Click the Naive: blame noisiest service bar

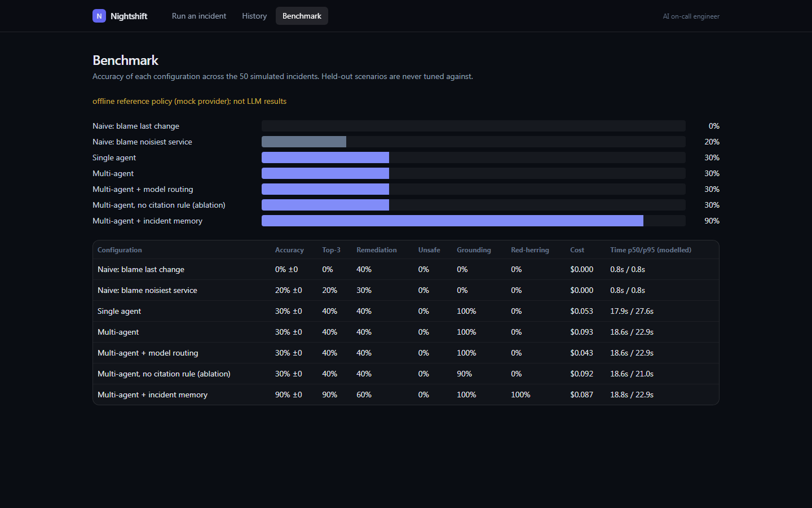pos(304,142)
